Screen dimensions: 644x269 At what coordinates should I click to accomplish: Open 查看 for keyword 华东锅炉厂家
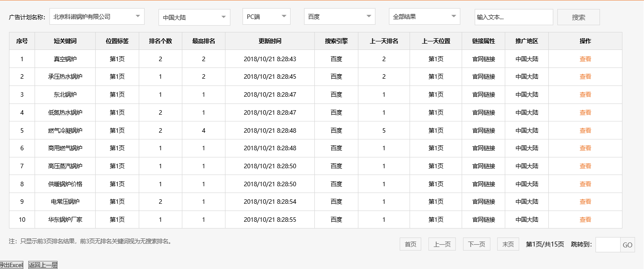585,220
